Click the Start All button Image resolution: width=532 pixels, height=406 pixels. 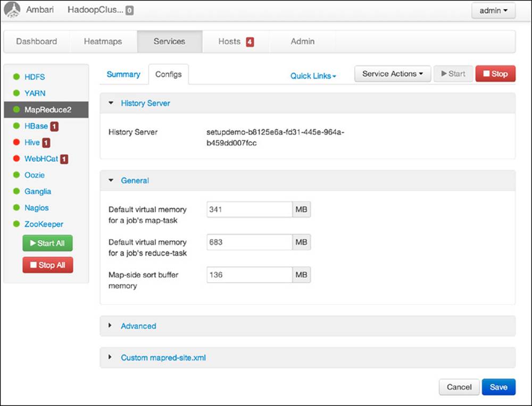47,243
